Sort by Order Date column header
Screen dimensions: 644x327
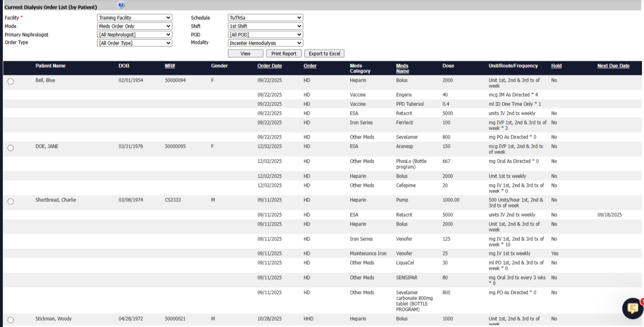(270, 66)
